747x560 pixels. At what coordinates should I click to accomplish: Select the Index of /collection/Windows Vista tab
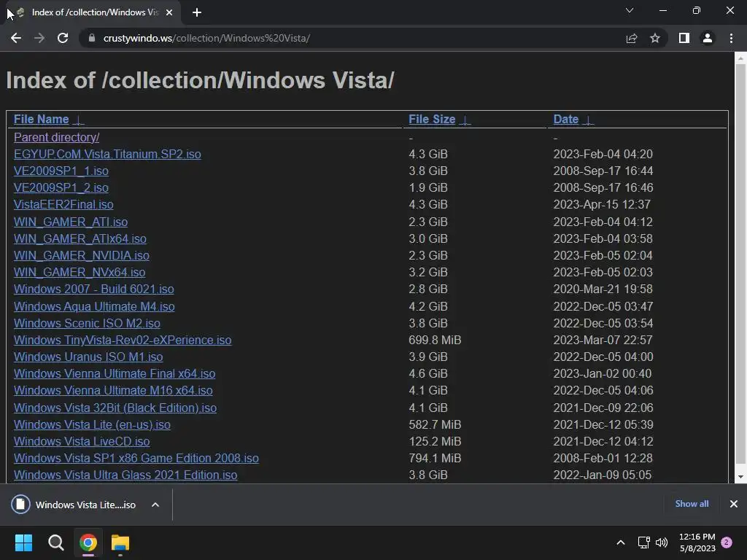click(93, 12)
